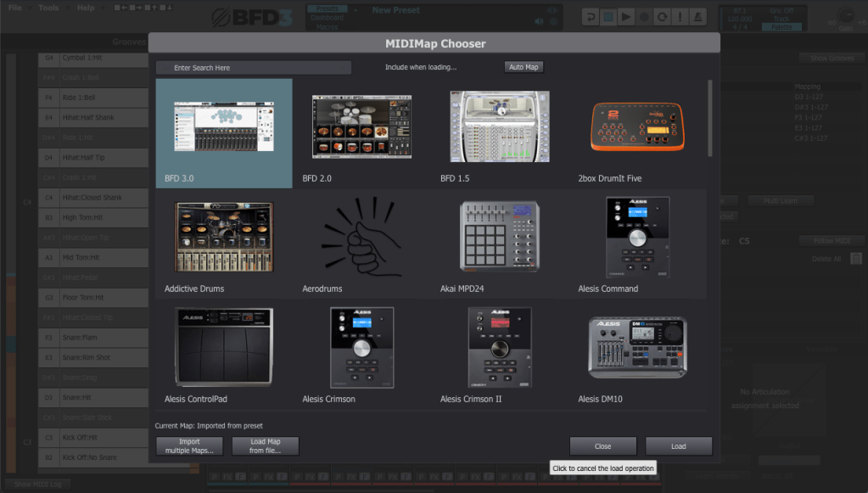Open Load Map from file
Image resolution: width=868 pixels, height=493 pixels.
click(266, 446)
